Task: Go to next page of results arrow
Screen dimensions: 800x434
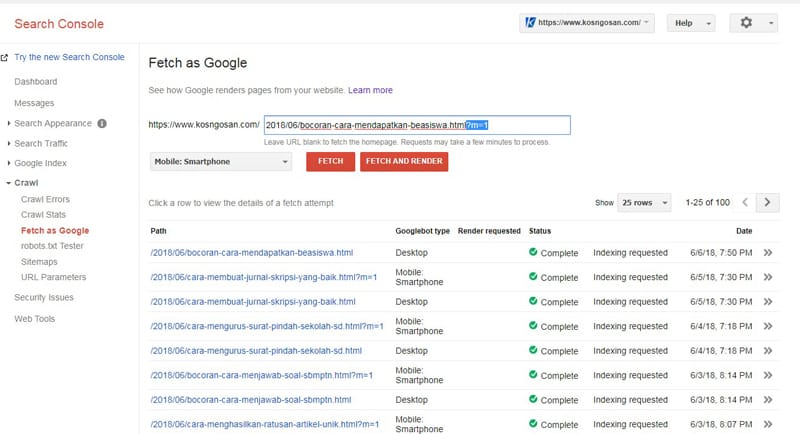Action: pos(767,202)
